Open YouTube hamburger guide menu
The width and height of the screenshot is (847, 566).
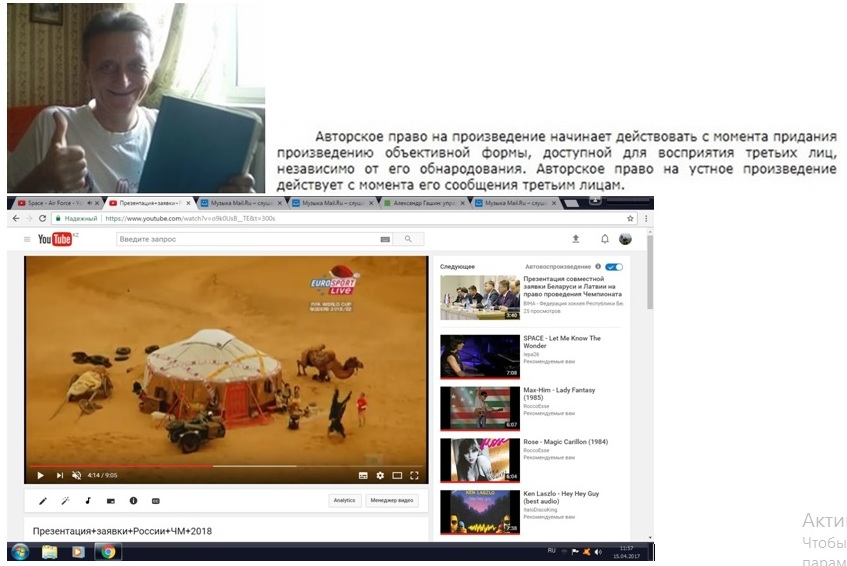tap(27, 239)
